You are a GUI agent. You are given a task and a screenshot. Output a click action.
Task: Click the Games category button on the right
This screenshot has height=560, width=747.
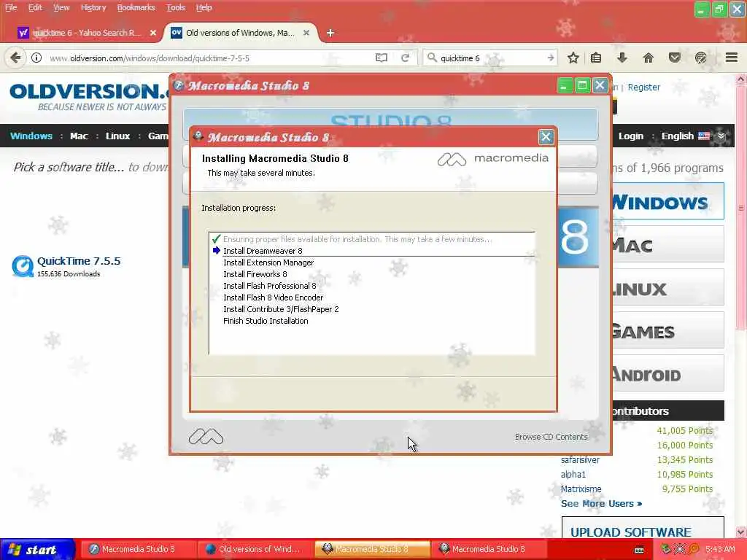(668, 330)
